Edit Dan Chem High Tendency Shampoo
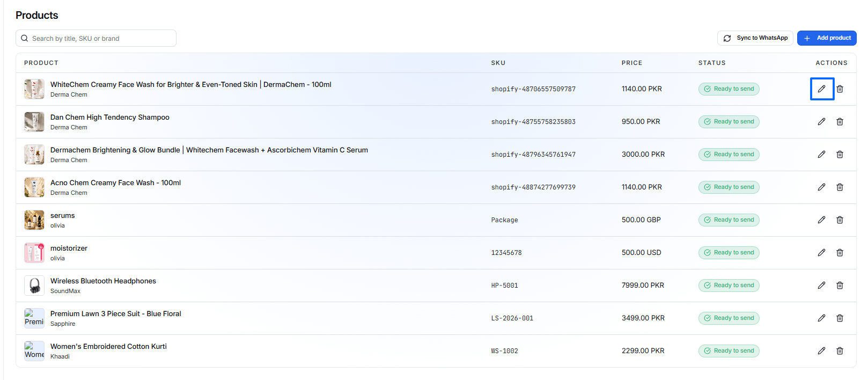The width and height of the screenshot is (868, 380). [821, 122]
